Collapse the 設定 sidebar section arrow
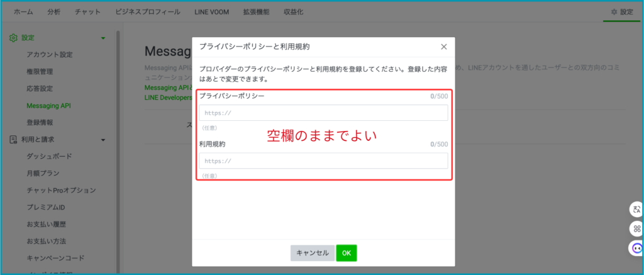The height and width of the screenshot is (275, 644). (103, 38)
